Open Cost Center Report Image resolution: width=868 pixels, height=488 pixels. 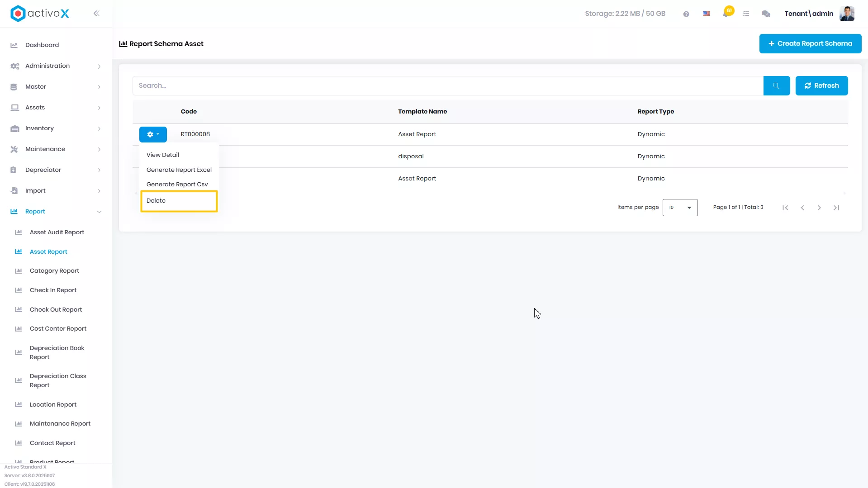tap(58, 329)
